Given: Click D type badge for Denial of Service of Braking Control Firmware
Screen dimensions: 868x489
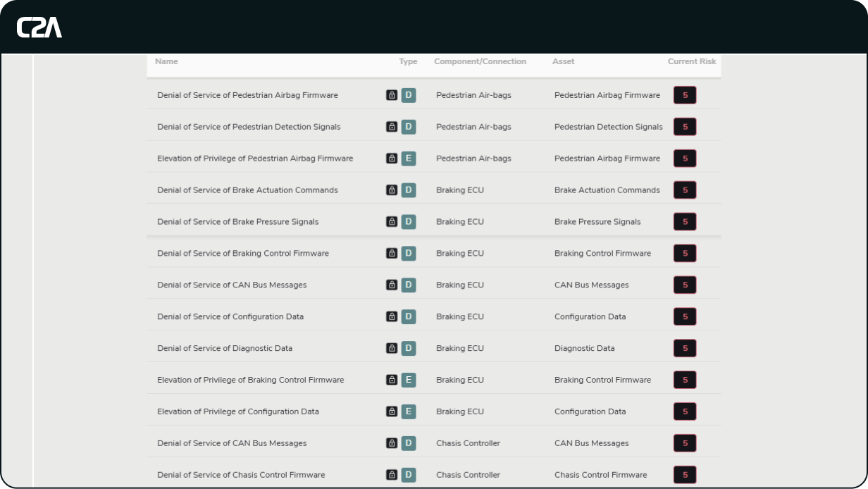Looking at the screenshot, I should click(x=409, y=254).
